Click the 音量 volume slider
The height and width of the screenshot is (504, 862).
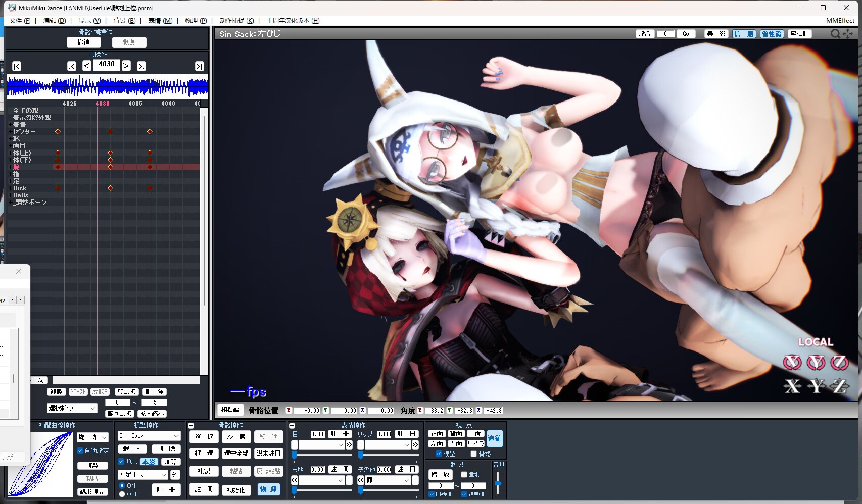pos(498,483)
